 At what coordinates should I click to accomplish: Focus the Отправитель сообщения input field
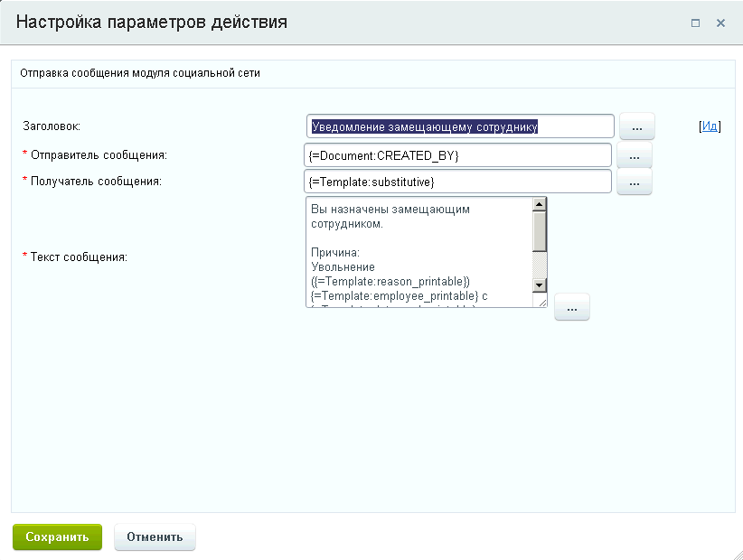click(x=460, y=155)
